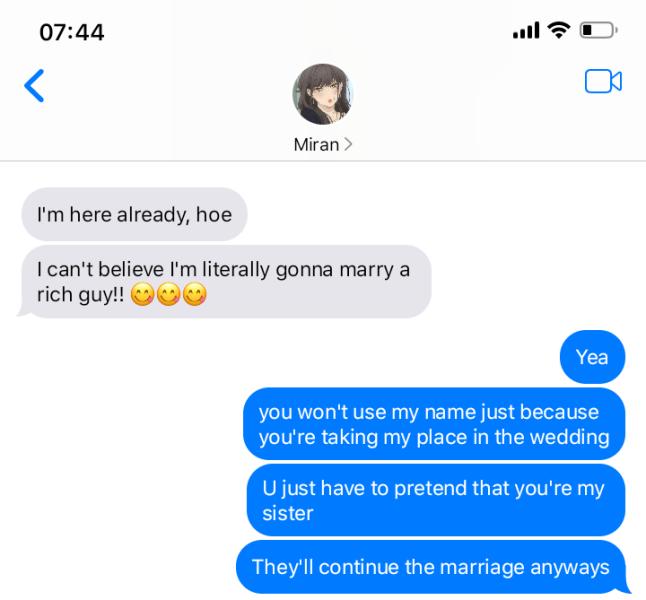Tap the Miran contact name
Screen dimensions: 646x600
pyautogui.click(x=316, y=144)
